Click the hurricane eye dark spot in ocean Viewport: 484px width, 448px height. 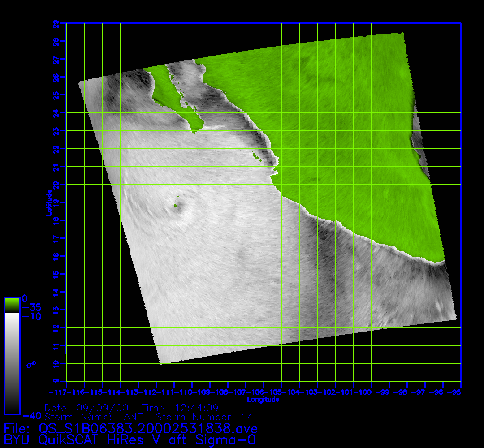[x=175, y=206]
